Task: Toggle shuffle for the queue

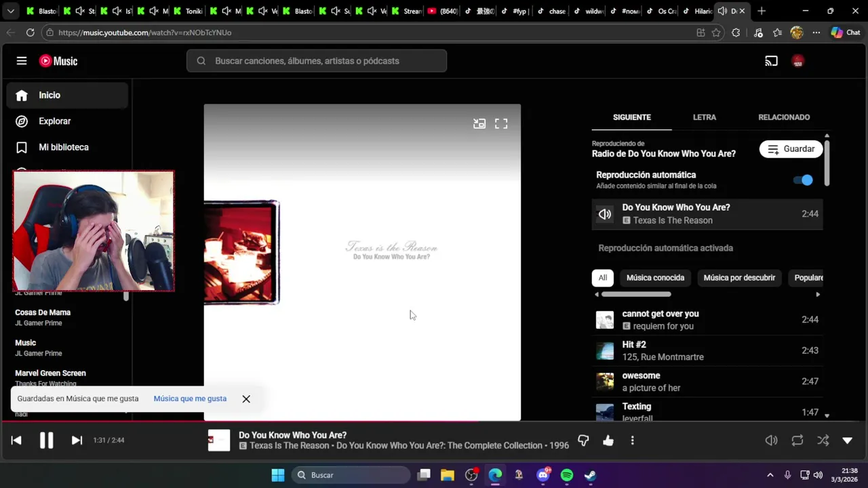Action: pyautogui.click(x=823, y=441)
